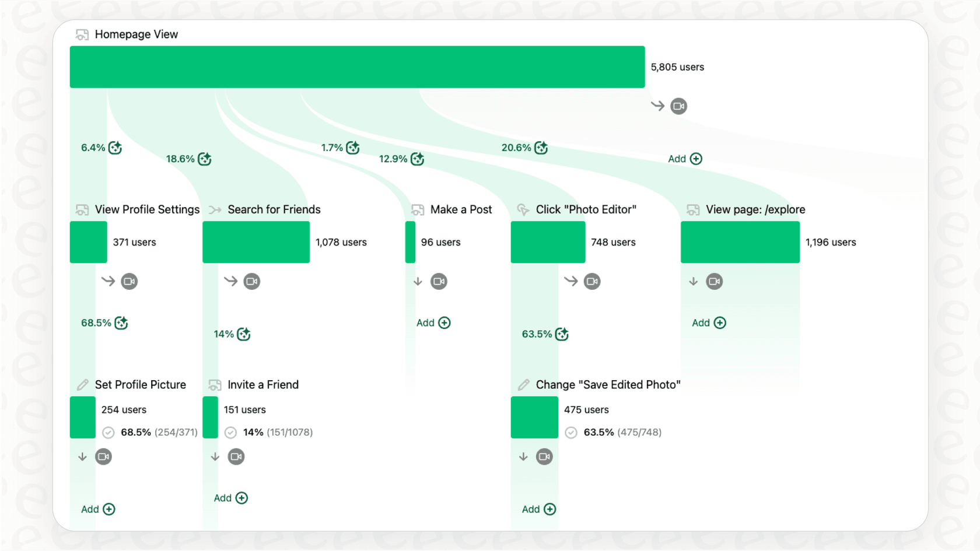Click the pencil icon beside Set Profile Picture
980x551 pixels.
pos(82,384)
